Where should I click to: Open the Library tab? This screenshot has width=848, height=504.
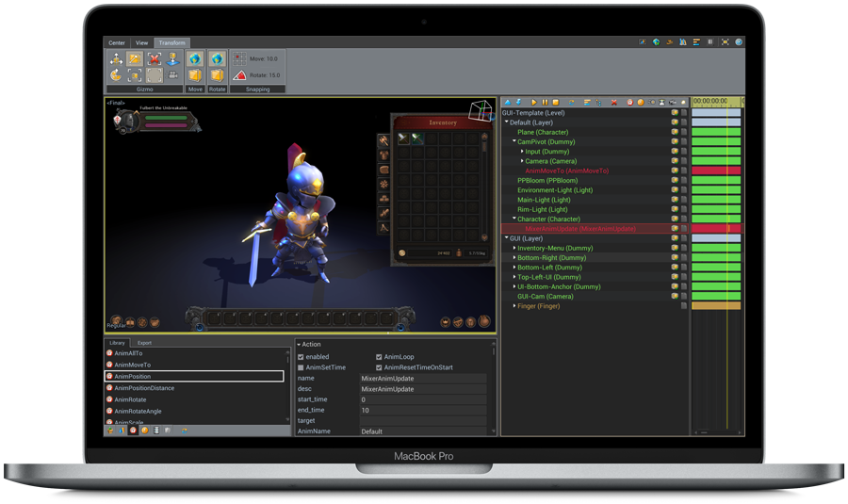click(117, 343)
